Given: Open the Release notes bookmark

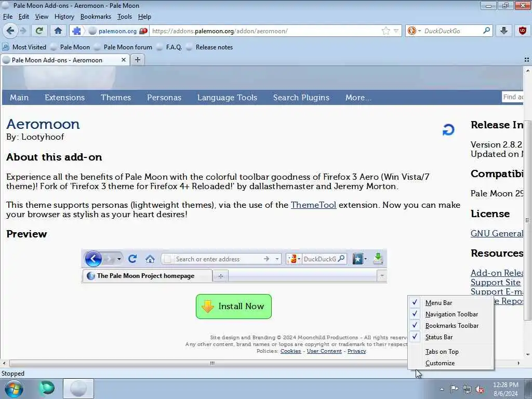Looking at the screenshot, I should coord(210,47).
